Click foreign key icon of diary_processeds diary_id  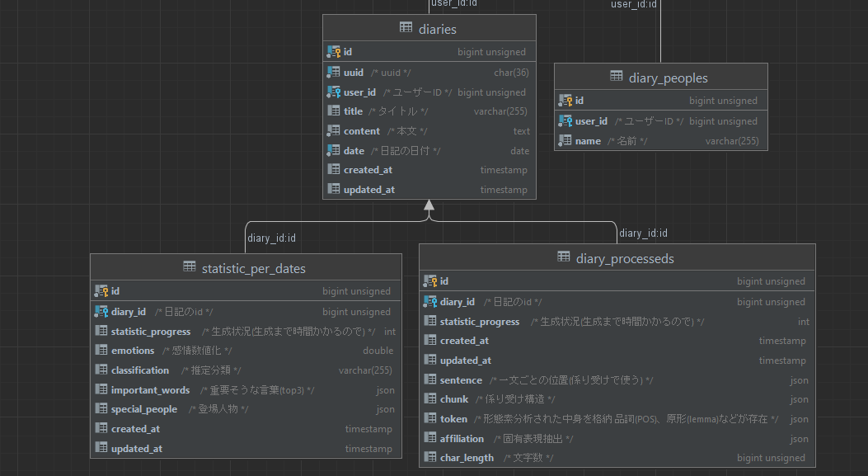429,301
